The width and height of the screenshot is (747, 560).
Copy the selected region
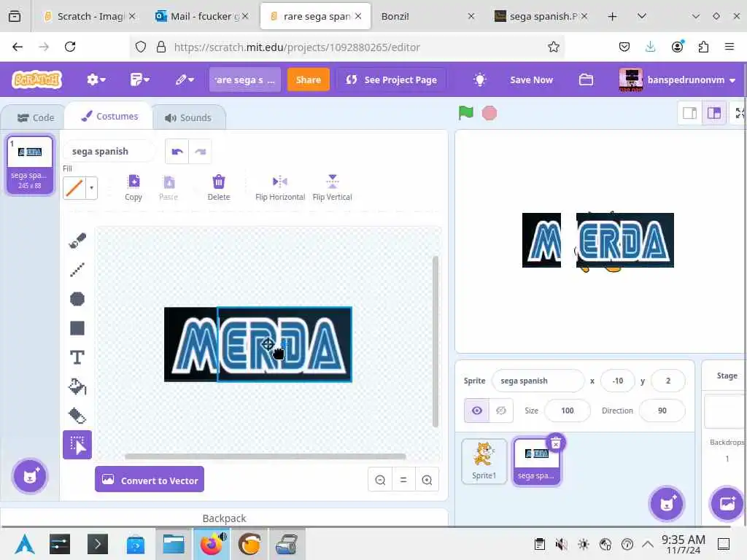click(x=133, y=187)
